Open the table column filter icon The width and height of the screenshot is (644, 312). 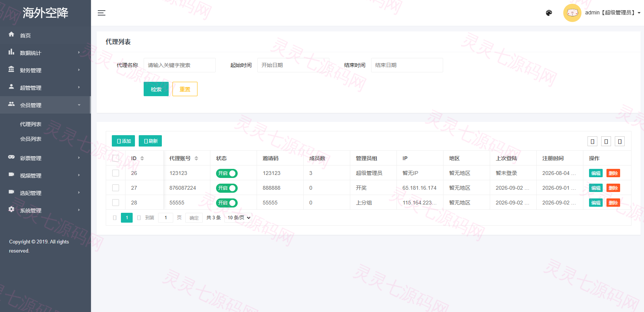592,142
